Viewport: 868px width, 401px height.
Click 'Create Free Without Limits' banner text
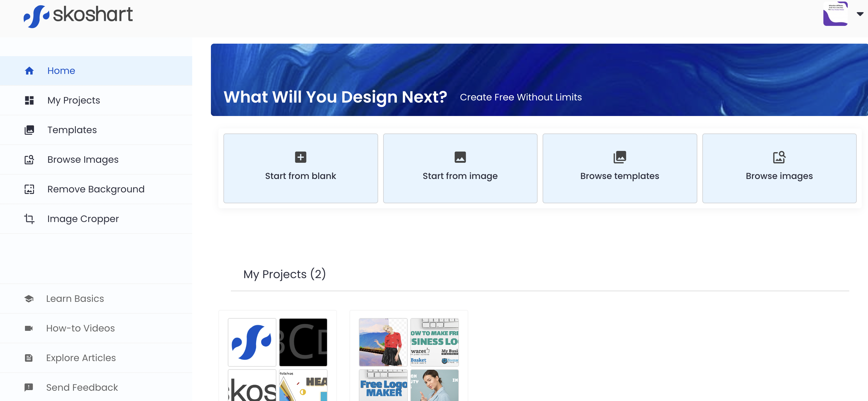tap(521, 97)
